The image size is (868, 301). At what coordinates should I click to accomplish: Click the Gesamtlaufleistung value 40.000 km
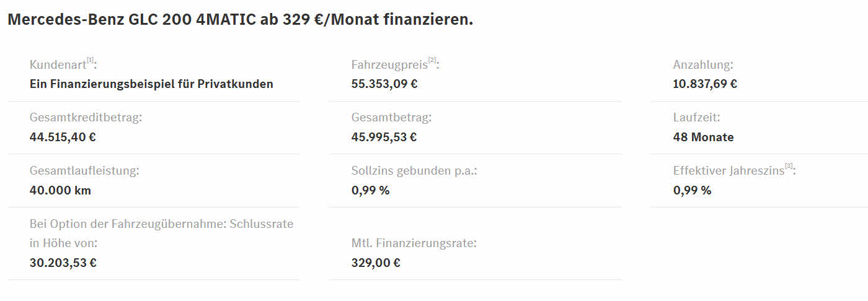point(60,191)
